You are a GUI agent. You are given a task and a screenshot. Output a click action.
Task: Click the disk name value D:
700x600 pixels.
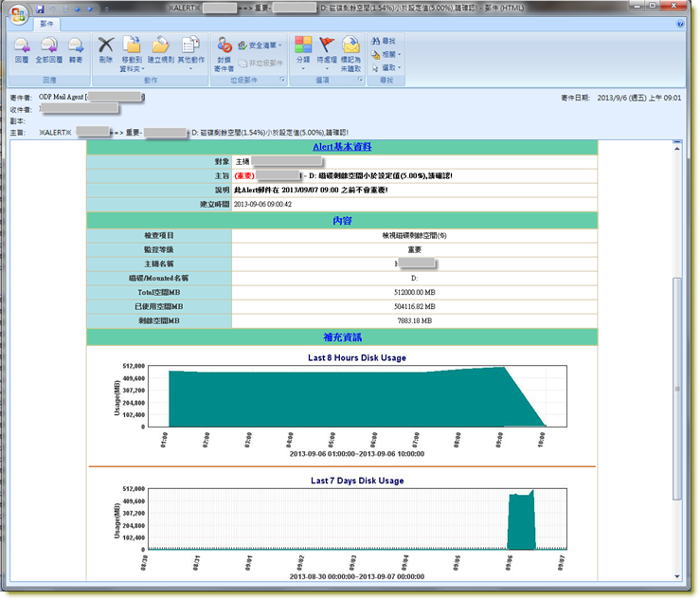coord(414,278)
